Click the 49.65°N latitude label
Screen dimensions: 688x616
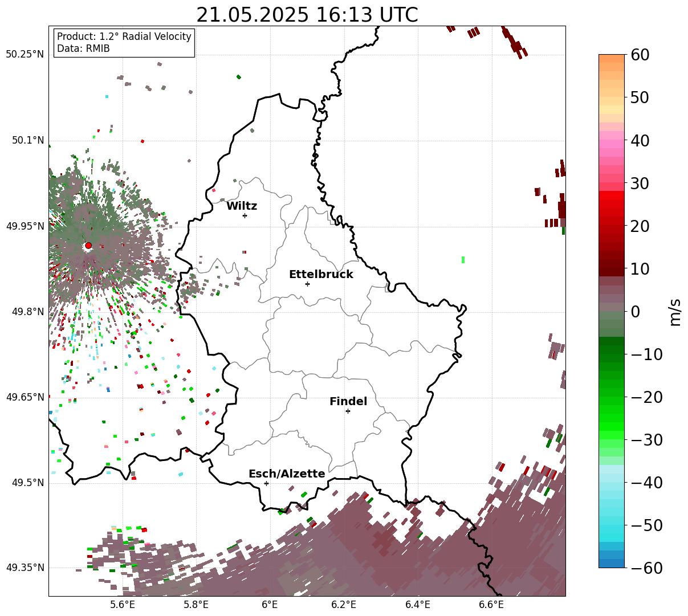click(25, 397)
